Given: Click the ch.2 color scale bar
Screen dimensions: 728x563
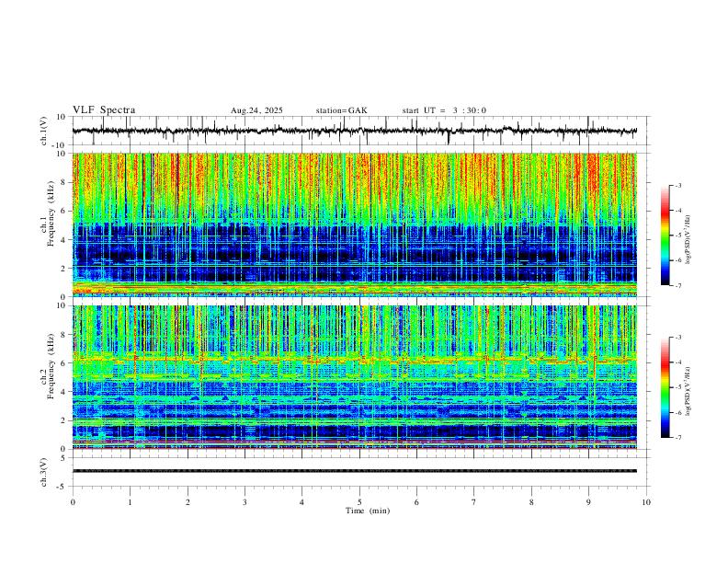Looking at the screenshot, I should 665,387.
